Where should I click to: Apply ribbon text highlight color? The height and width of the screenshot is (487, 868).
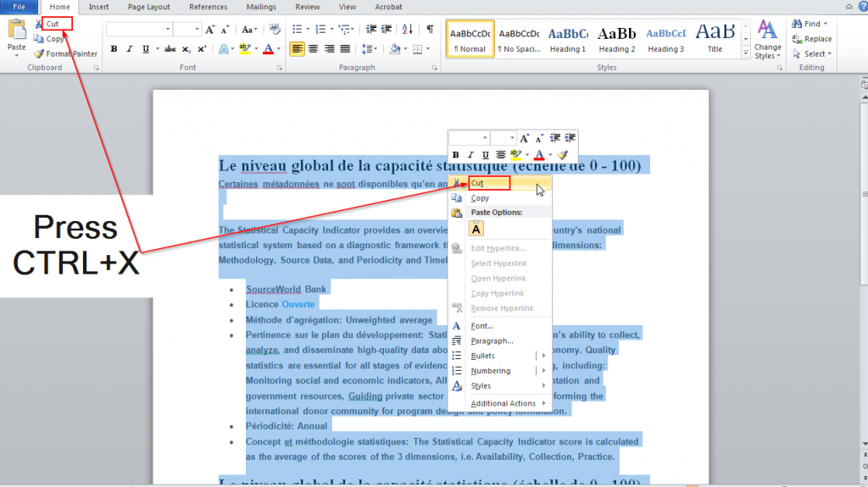pyautogui.click(x=245, y=49)
